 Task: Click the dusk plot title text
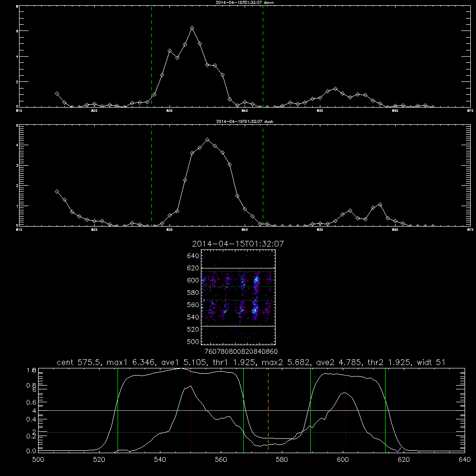[x=245, y=121]
